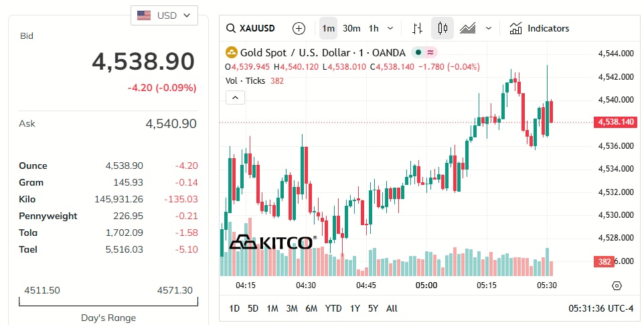Select the YTD date range
Image resolution: width=644 pixels, height=325 pixels.
(333, 308)
